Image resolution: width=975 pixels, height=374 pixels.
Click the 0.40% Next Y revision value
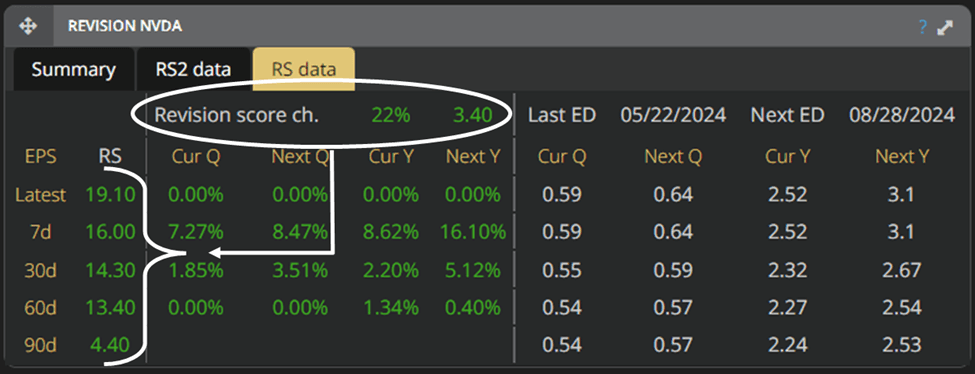pyautogui.click(x=473, y=307)
